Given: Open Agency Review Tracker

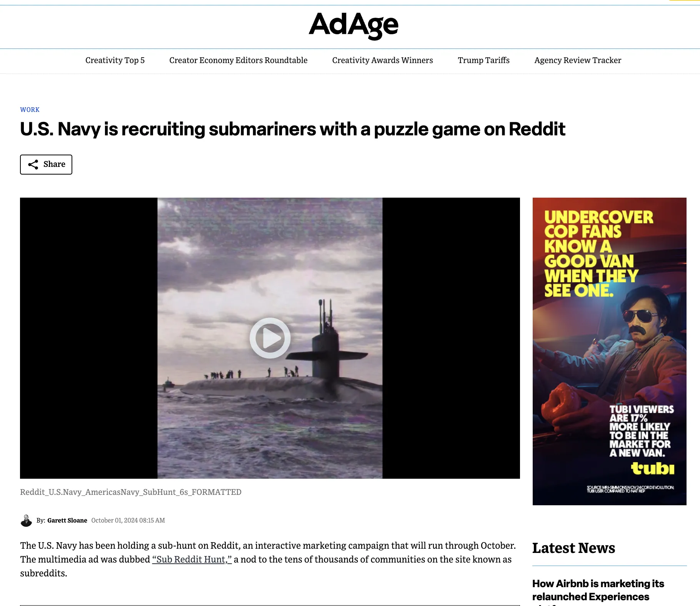Looking at the screenshot, I should tap(578, 60).
